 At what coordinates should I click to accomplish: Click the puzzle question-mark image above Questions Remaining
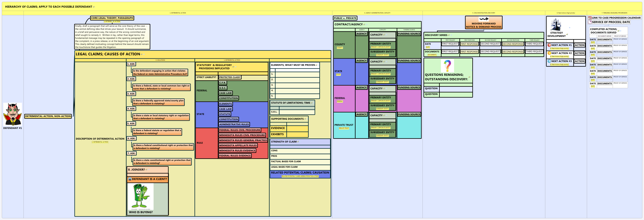tap(448, 66)
